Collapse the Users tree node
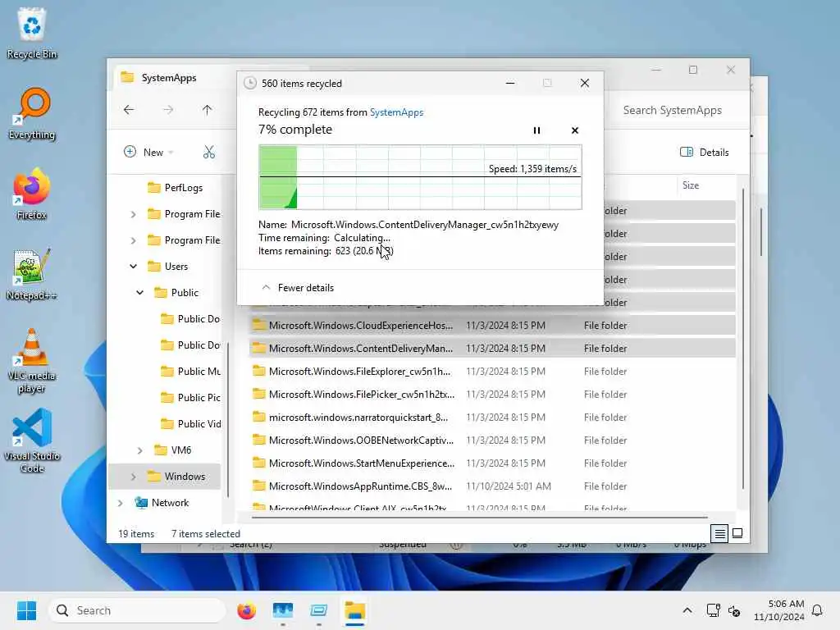This screenshot has width=840, height=630. pyautogui.click(x=134, y=267)
